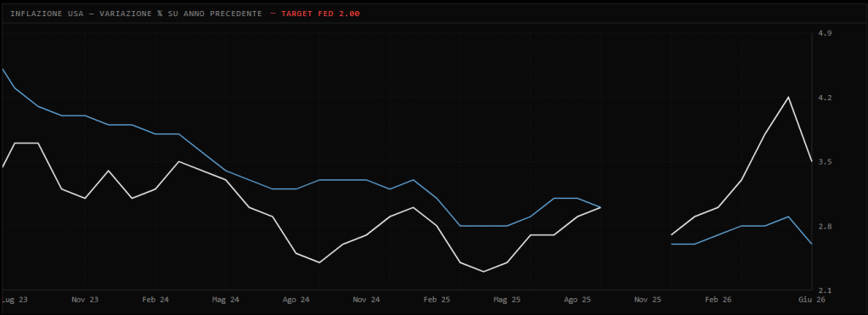Image resolution: width=868 pixels, height=315 pixels.
Task: Select the 'Mag 24' x-axis label
Action: click(x=226, y=300)
